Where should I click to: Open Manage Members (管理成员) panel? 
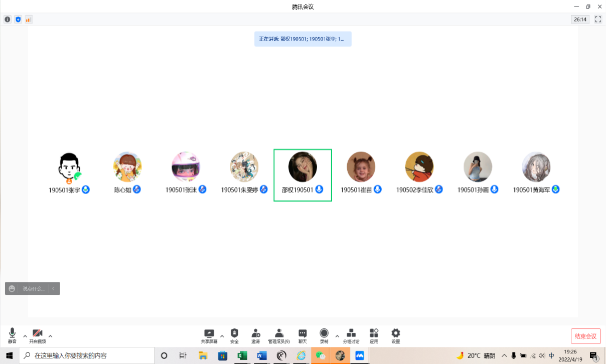[279, 335]
